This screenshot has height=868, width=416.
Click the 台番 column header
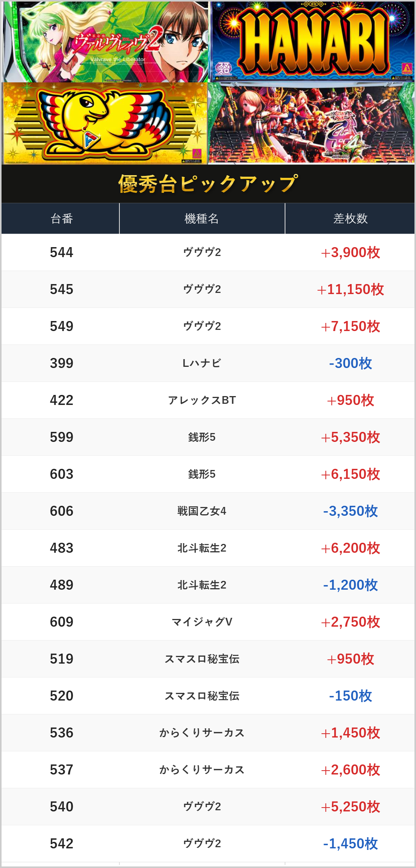coord(61,219)
